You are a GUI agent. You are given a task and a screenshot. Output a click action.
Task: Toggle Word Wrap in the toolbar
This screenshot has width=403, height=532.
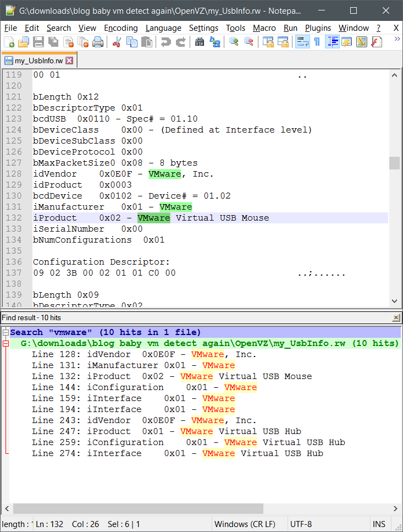pos(302,42)
